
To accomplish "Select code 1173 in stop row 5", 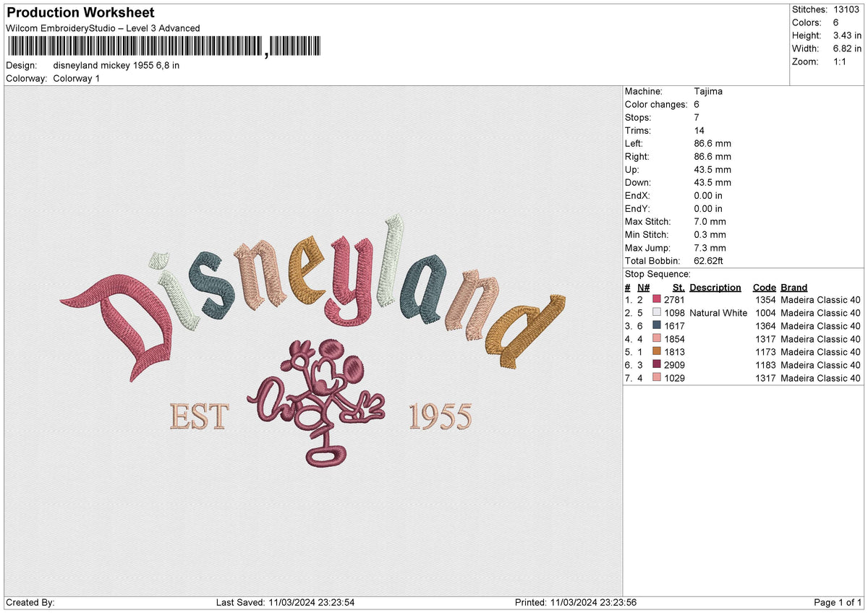I will [x=765, y=352].
